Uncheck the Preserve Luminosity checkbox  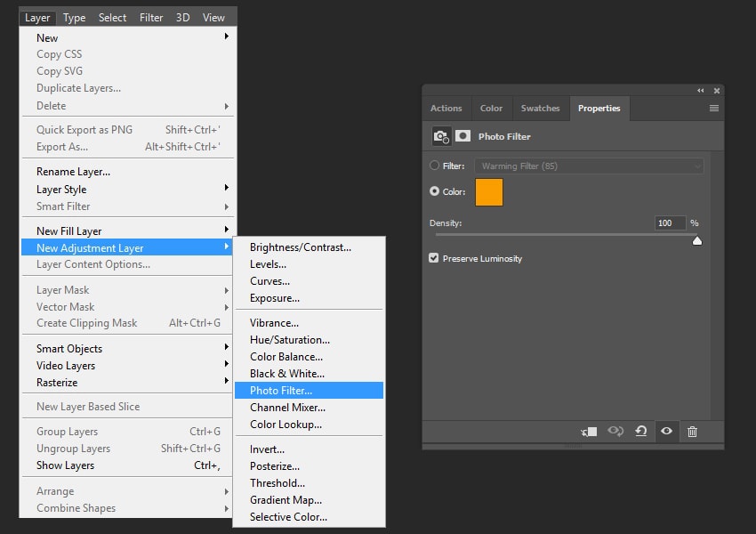tap(434, 258)
